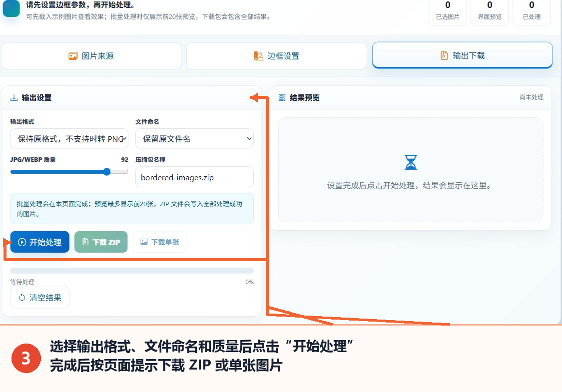
Task: Open the 边框设置 tab
Action: click(277, 56)
